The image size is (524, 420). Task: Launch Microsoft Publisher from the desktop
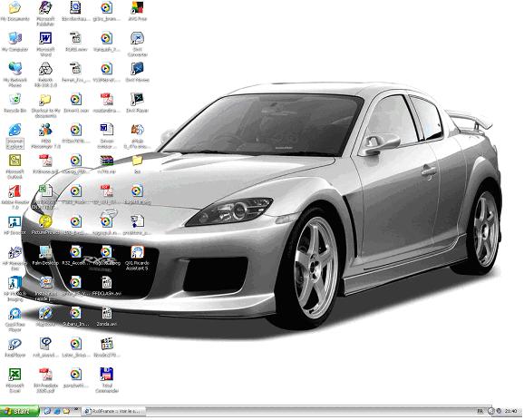click(x=45, y=8)
